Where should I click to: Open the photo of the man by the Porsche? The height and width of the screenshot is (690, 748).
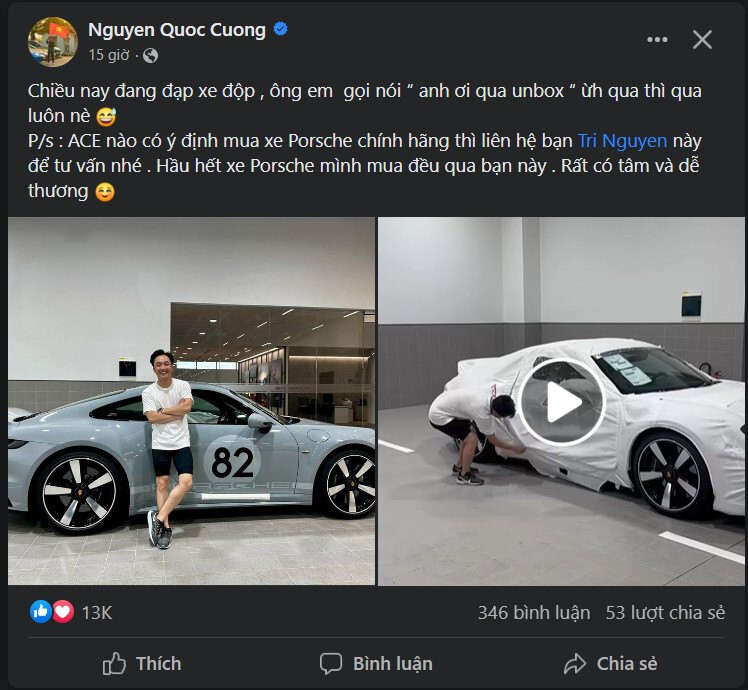[192, 401]
